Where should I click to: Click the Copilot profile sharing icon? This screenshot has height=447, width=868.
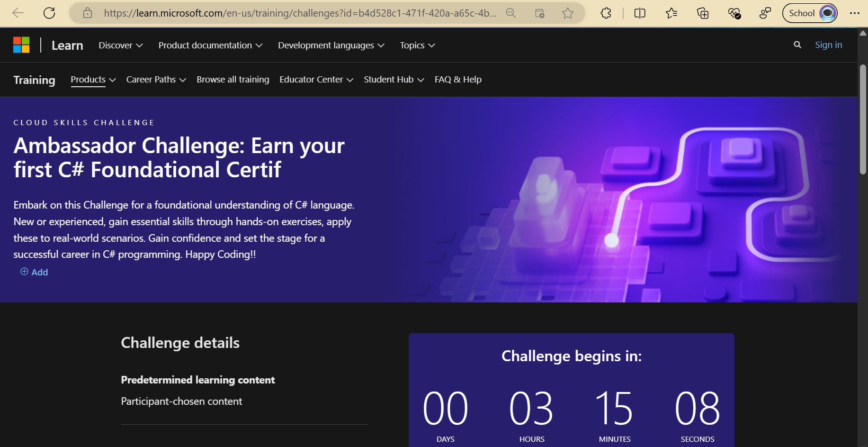click(765, 13)
